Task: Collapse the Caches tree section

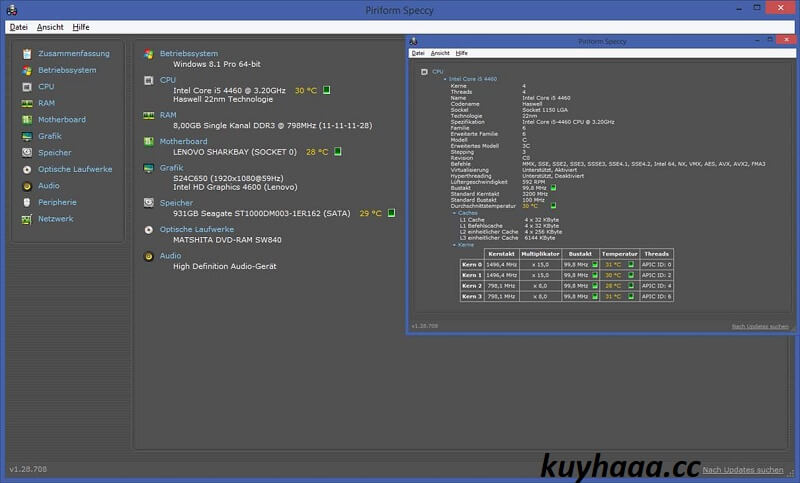Action: [x=454, y=213]
